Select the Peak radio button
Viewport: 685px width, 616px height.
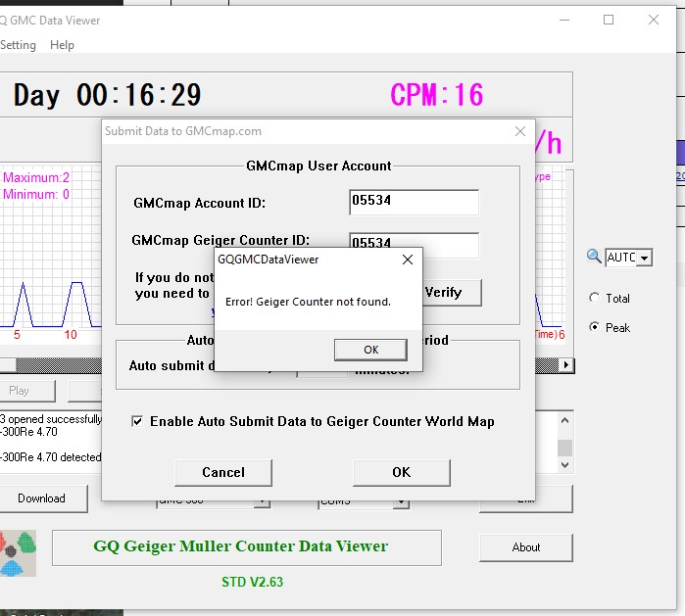point(594,326)
